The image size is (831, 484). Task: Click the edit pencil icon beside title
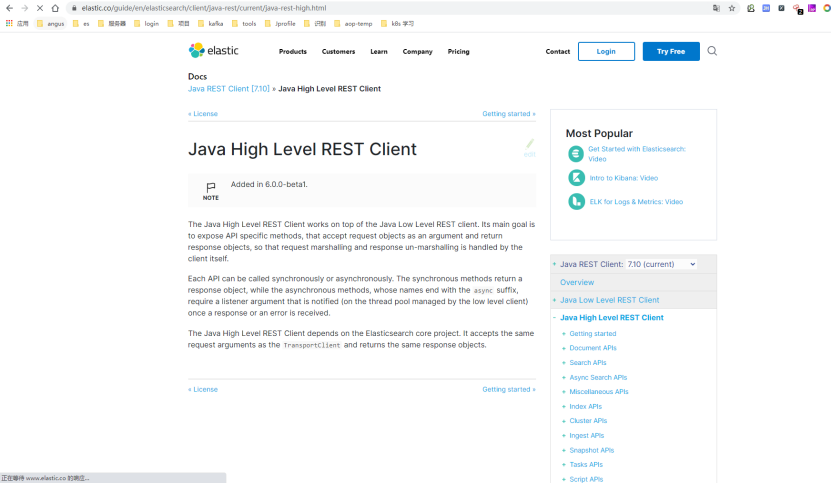[529, 147]
